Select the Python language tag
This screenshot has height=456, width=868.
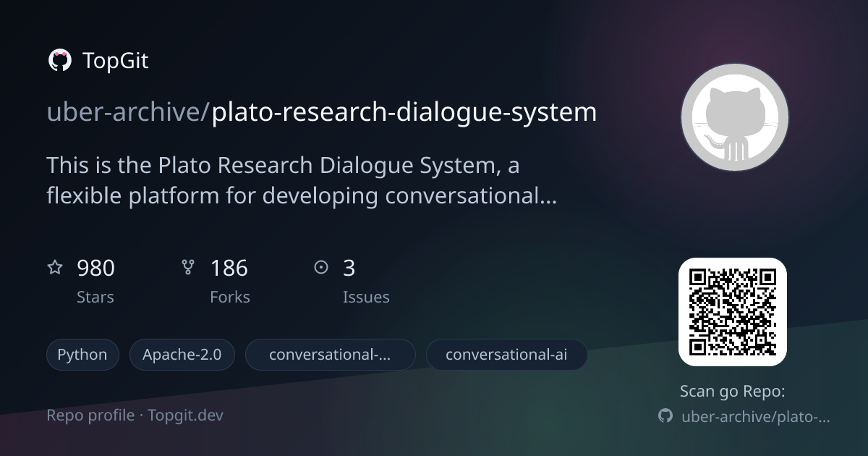click(x=82, y=355)
